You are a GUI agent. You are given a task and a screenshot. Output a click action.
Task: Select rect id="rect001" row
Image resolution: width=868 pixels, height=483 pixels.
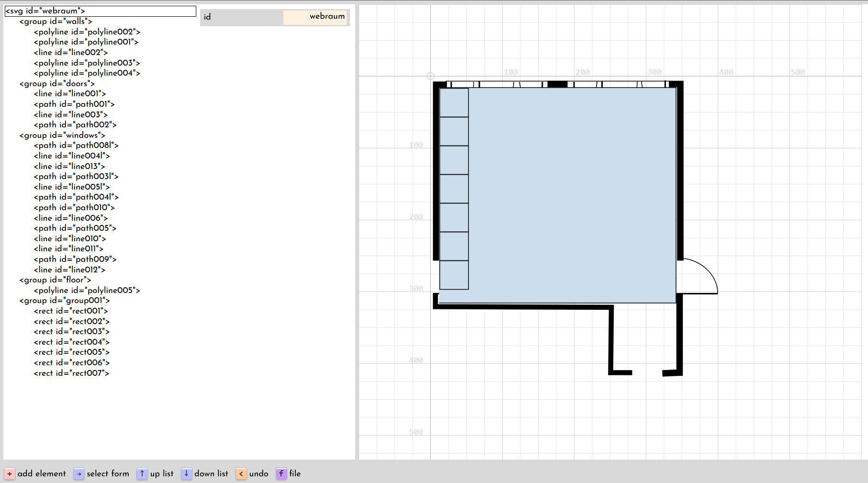coord(71,311)
